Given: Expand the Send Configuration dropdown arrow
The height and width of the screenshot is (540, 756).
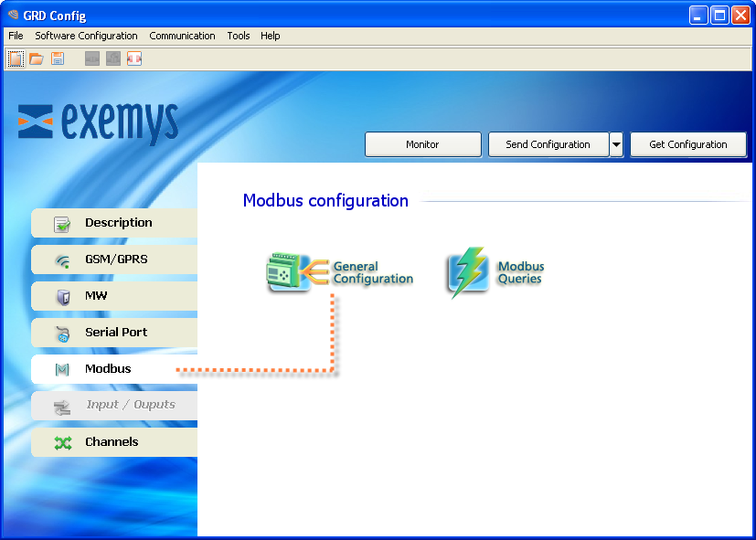Looking at the screenshot, I should click(616, 144).
